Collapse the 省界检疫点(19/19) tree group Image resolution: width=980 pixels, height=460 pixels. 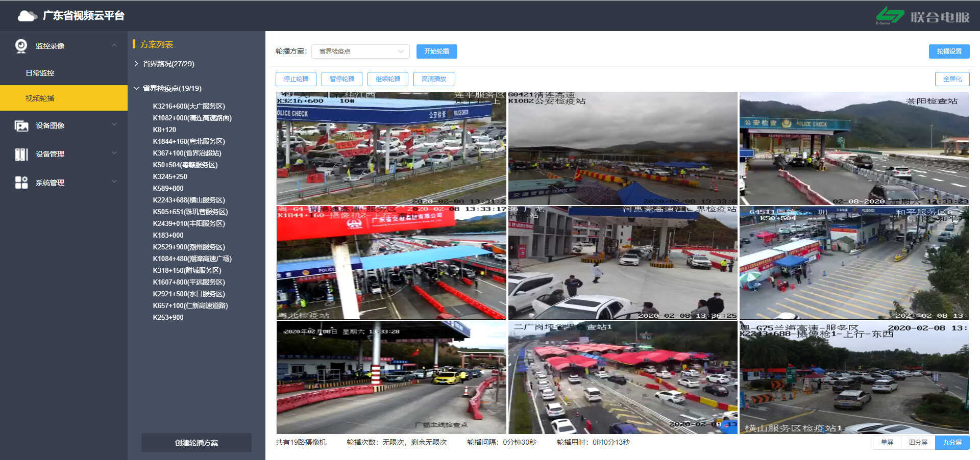pos(136,88)
